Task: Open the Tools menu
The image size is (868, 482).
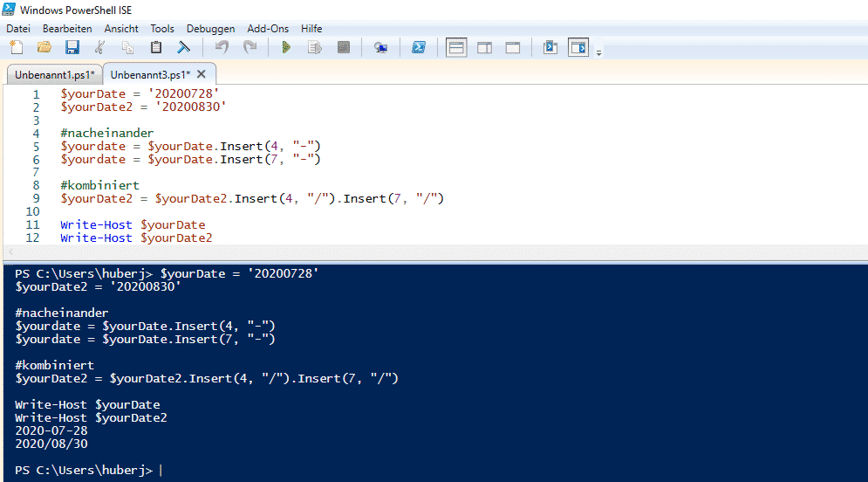Action: click(x=162, y=29)
